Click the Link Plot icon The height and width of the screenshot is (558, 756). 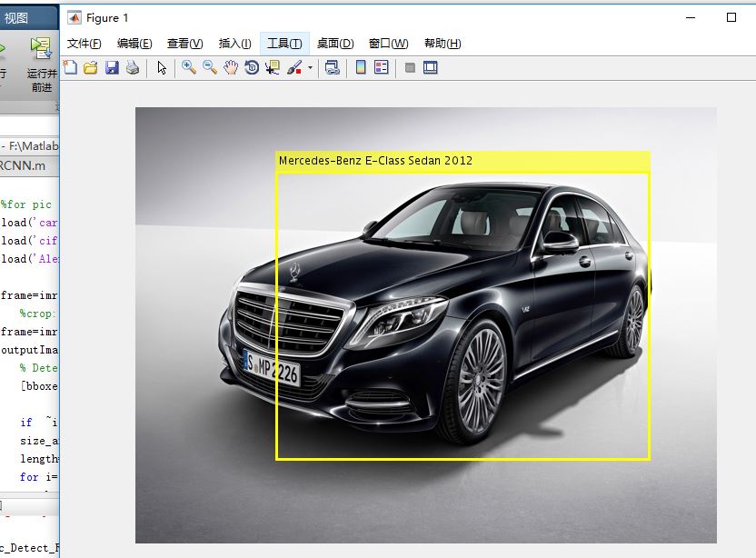(333, 67)
